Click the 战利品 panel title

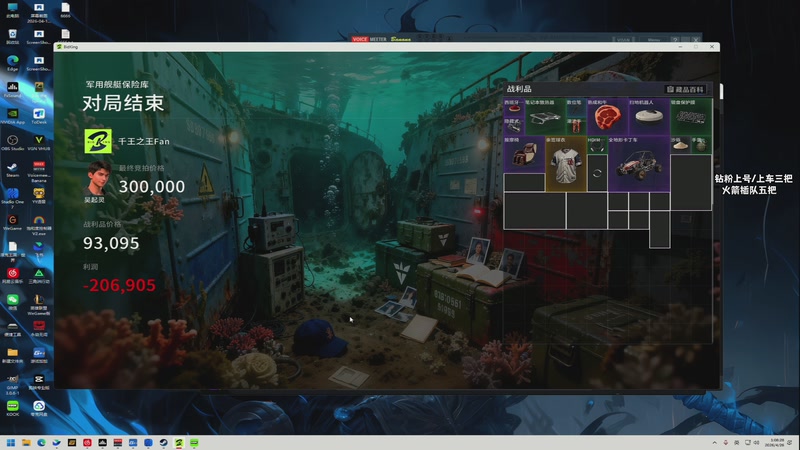pos(519,89)
